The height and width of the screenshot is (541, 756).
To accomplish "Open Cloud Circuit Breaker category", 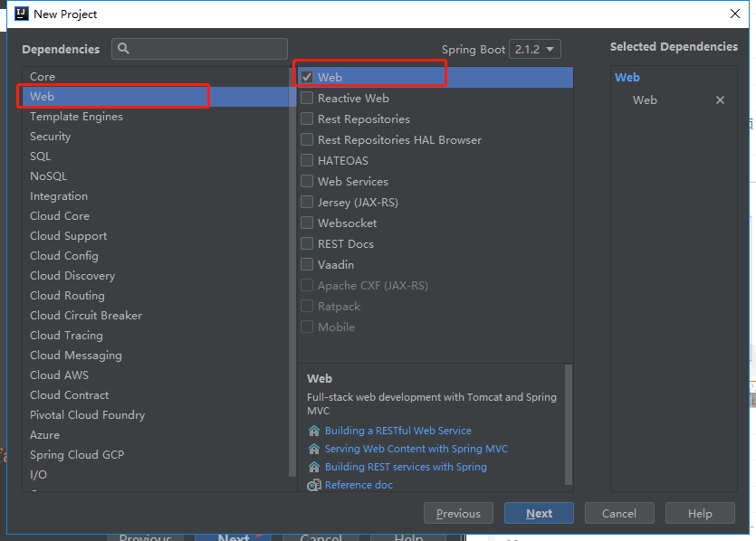I will click(x=155, y=316).
